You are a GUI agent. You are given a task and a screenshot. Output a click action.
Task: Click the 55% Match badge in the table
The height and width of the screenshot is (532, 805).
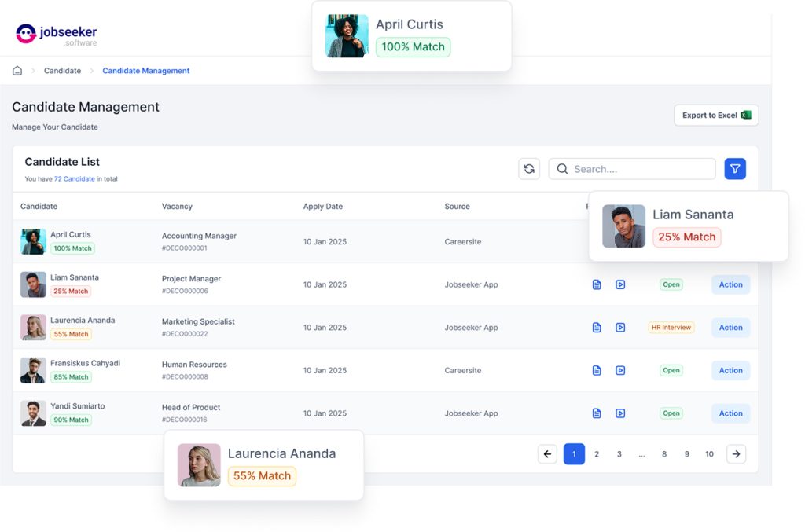click(71, 334)
